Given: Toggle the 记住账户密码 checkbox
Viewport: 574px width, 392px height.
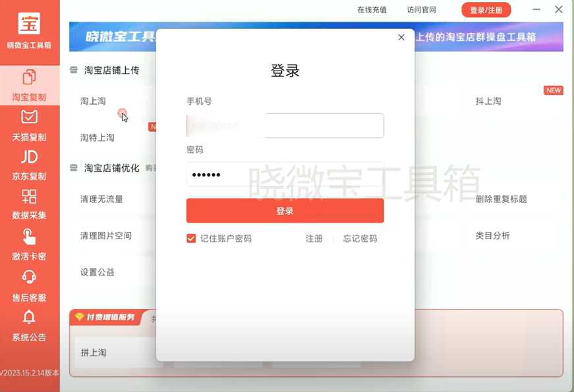Looking at the screenshot, I should [191, 238].
